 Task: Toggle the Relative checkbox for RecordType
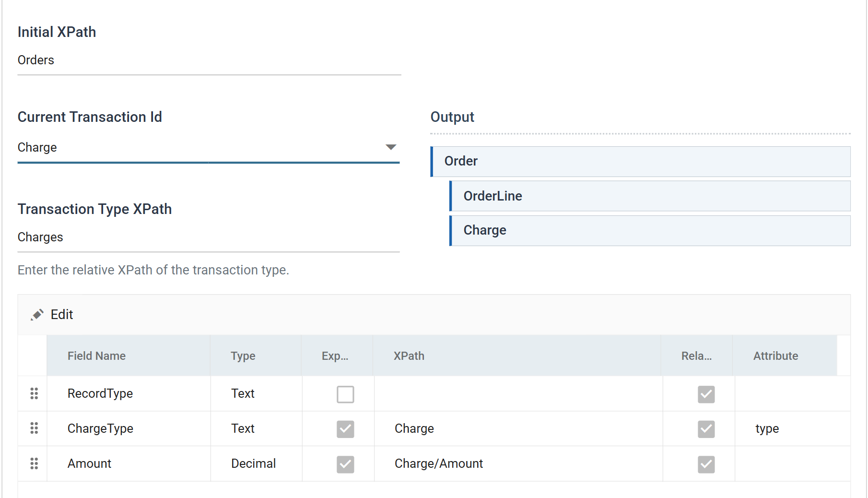(x=706, y=394)
